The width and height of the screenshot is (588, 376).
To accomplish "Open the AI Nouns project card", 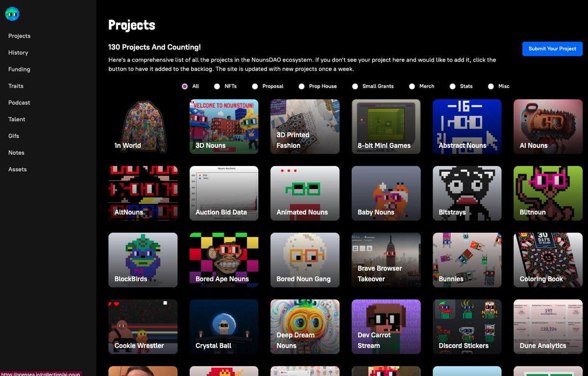I will (x=548, y=127).
